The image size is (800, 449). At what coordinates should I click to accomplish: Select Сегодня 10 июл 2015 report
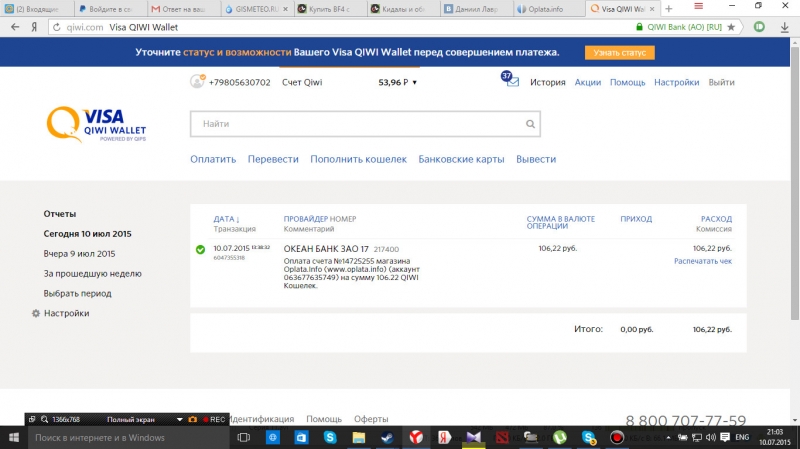click(87, 234)
